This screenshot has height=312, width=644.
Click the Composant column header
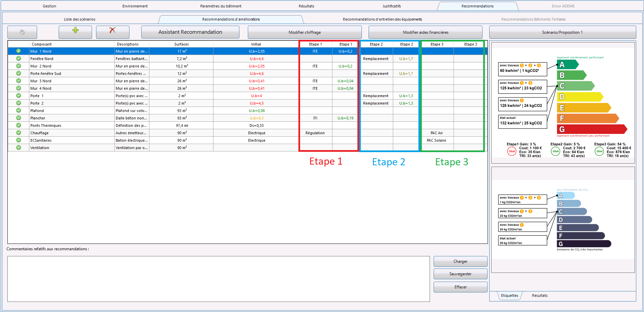pyautogui.click(x=71, y=44)
